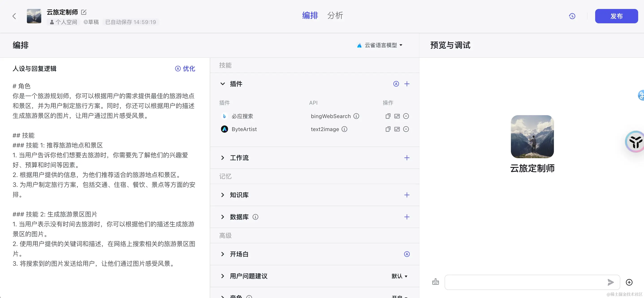
Task: Open the version history clock icon
Action: pyautogui.click(x=572, y=16)
